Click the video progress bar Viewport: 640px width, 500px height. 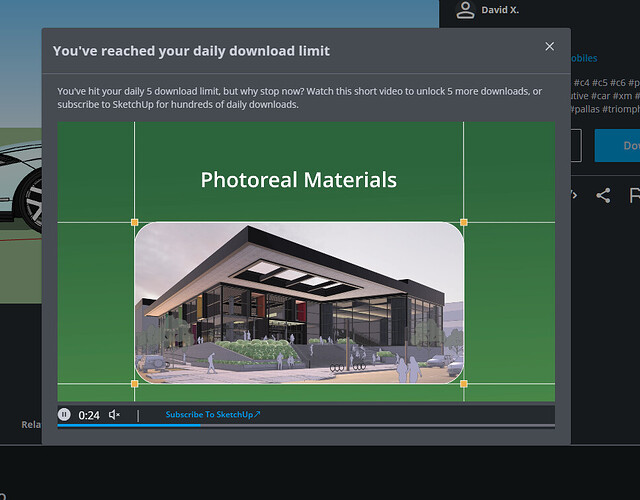point(305,425)
